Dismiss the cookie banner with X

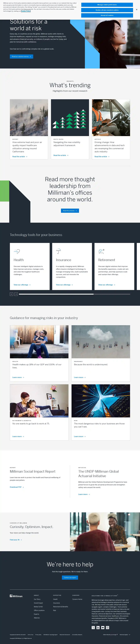[136, 10]
